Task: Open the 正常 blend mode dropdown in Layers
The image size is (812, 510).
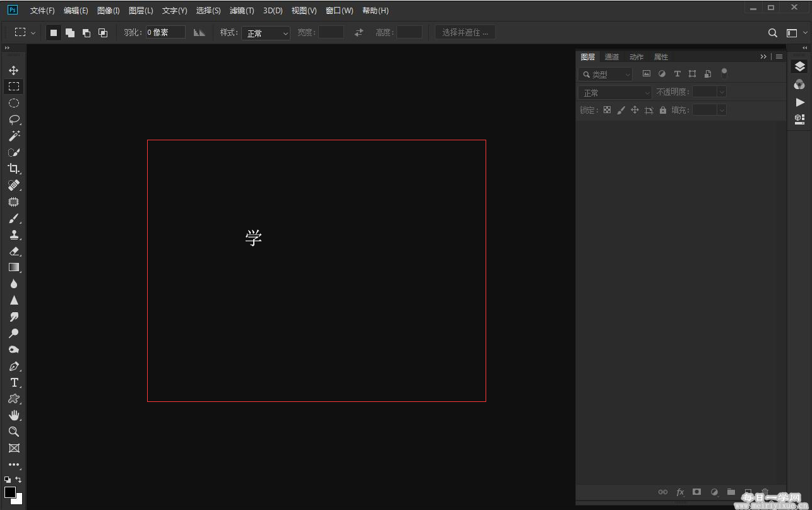Action: [x=615, y=92]
